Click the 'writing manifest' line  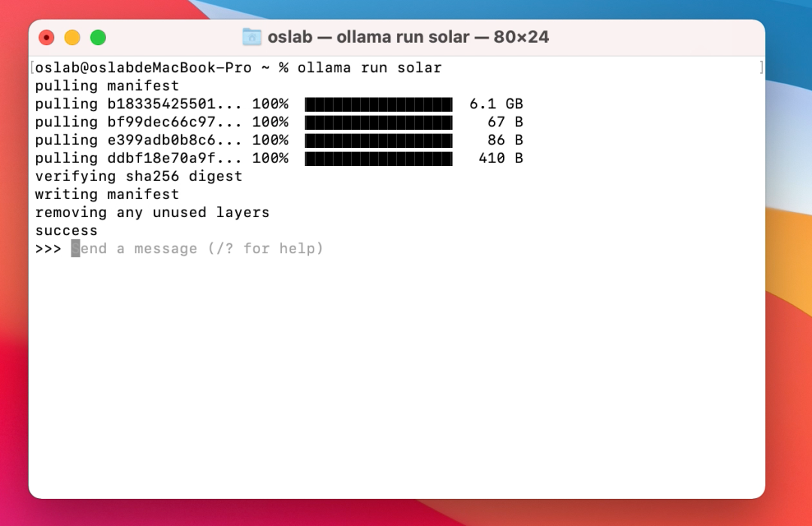108,195
